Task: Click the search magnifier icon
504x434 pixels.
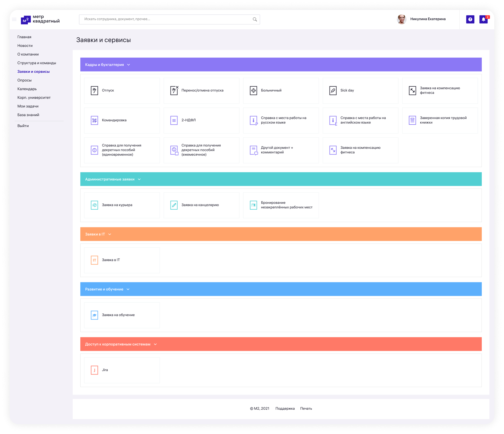Action: click(255, 19)
